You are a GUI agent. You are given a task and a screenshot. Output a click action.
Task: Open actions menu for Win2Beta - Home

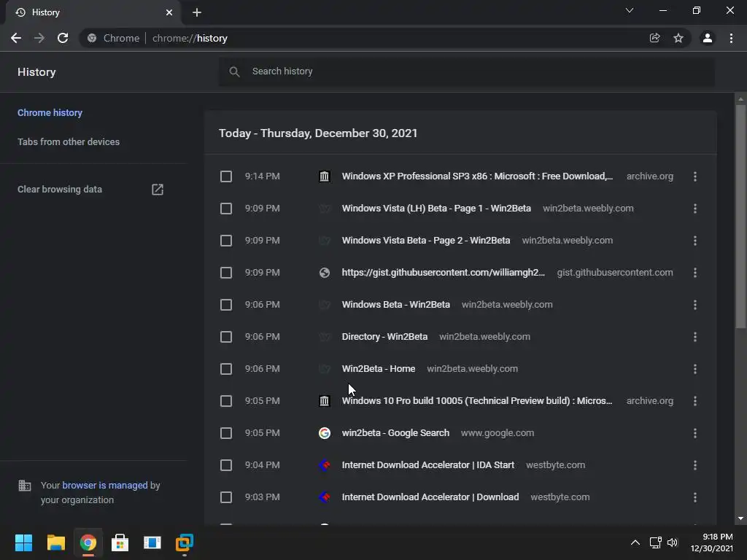[695, 369]
